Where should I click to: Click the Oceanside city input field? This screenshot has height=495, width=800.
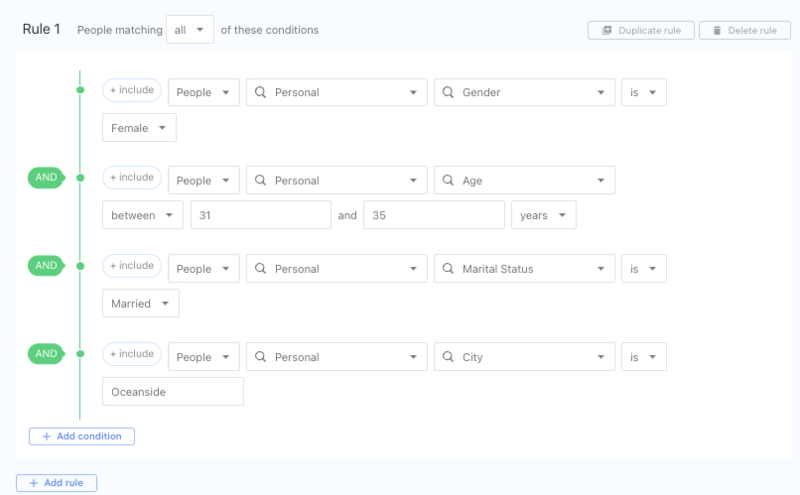(173, 392)
